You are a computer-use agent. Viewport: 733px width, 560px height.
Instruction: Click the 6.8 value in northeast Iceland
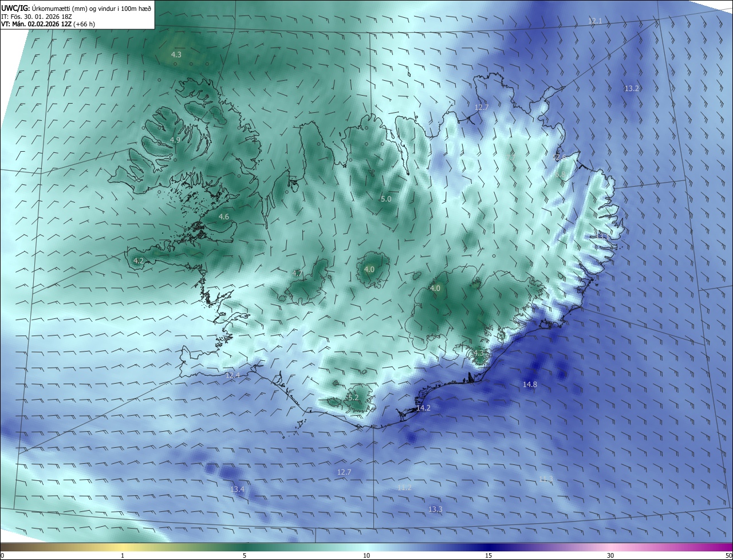560,174
